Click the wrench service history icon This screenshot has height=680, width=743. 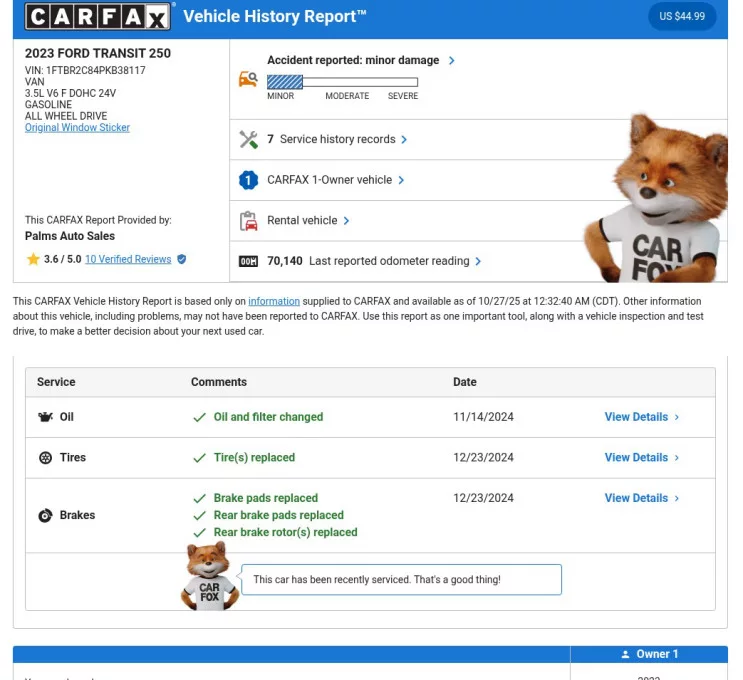248,140
